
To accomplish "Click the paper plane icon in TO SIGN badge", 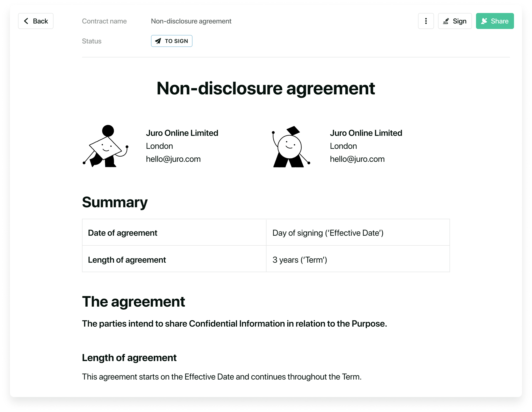I will pos(159,41).
